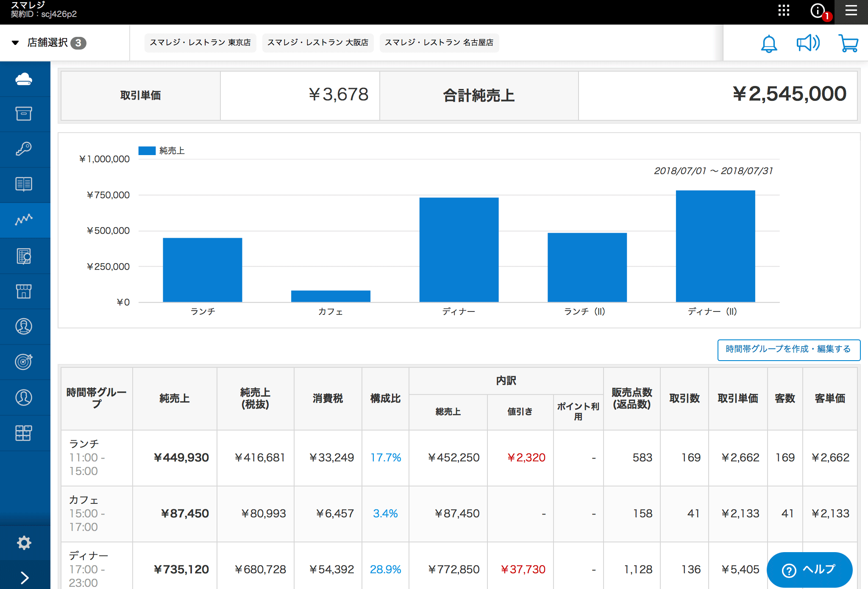Expand the 店舗選択 store selector dropdown

(48, 43)
